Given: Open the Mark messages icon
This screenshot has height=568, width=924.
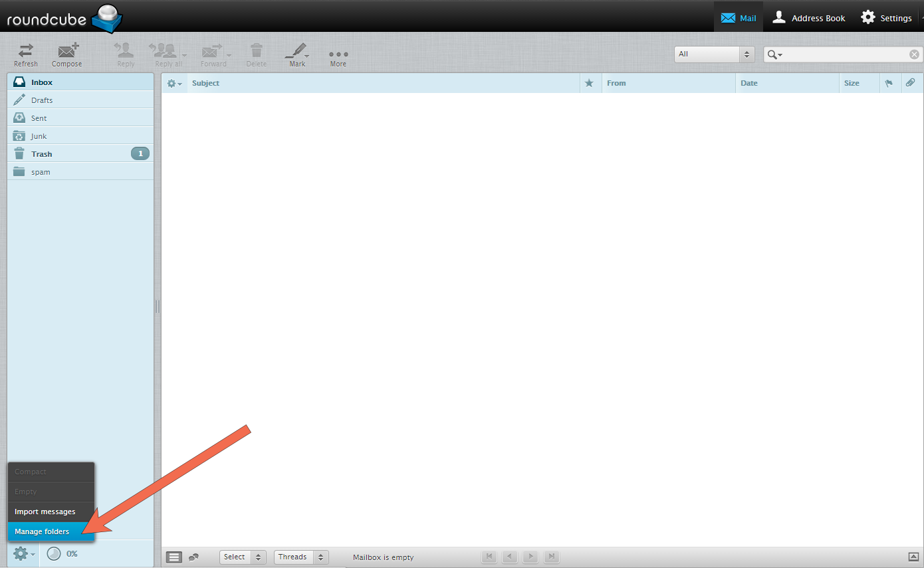Looking at the screenshot, I should click(x=296, y=54).
